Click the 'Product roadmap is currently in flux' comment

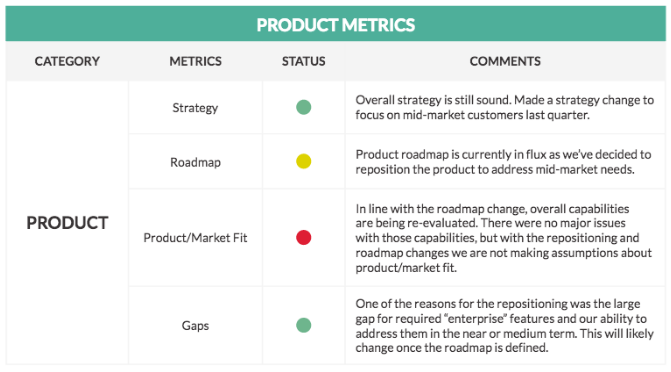pyautogui.click(x=503, y=162)
